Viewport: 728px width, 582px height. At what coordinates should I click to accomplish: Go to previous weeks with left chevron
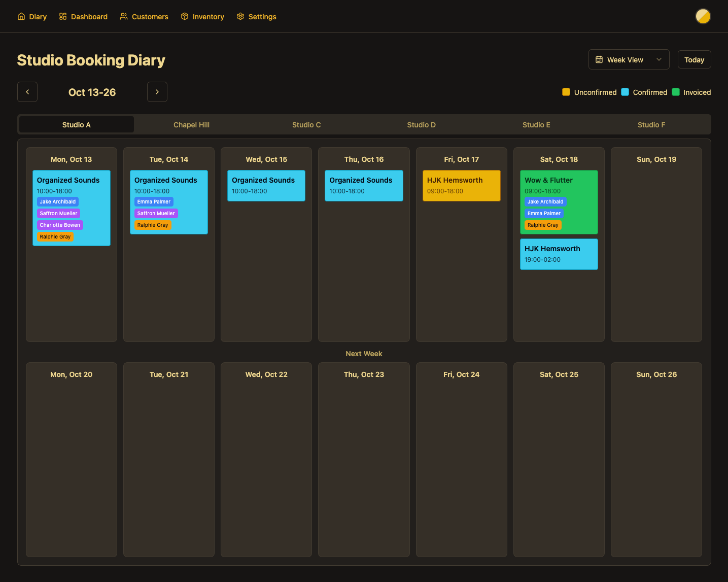click(x=27, y=92)
